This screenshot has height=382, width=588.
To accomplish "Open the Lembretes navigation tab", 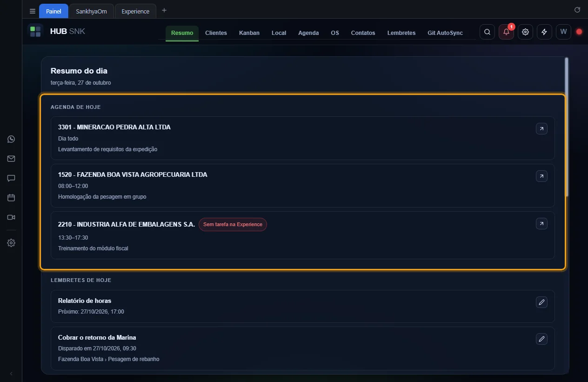I will (x=401, y=33).
